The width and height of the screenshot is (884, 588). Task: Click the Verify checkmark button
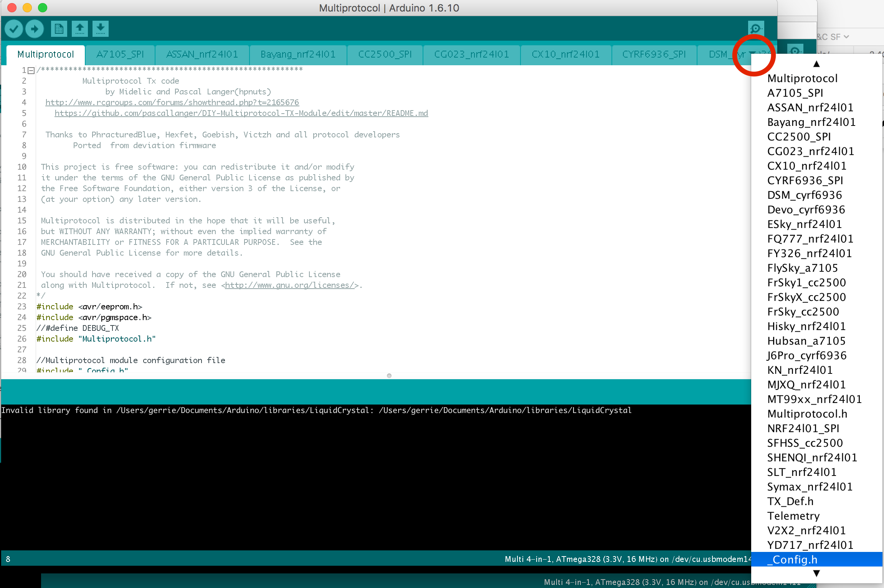(x=14, y=29)
